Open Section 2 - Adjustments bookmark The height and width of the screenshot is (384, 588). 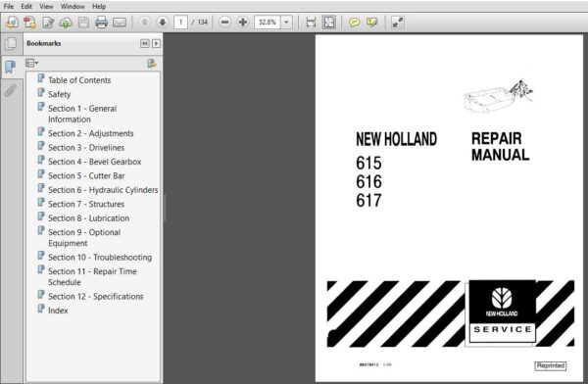(x=91, y=133)
